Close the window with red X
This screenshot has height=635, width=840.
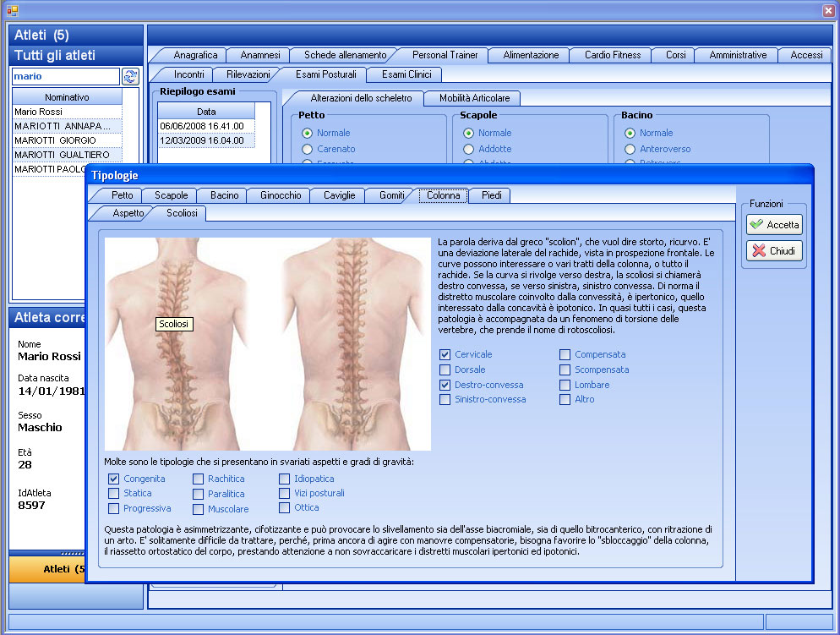(x=828, y=10)
